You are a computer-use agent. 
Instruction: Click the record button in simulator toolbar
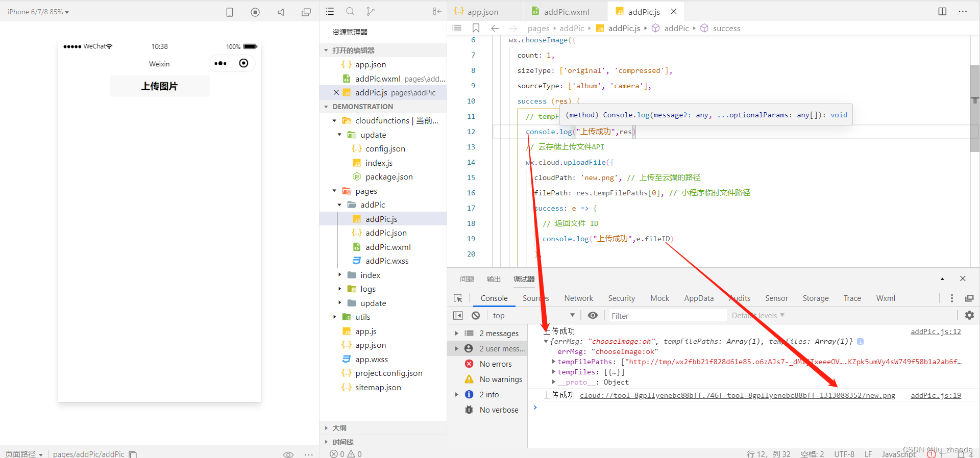[255, 12]
